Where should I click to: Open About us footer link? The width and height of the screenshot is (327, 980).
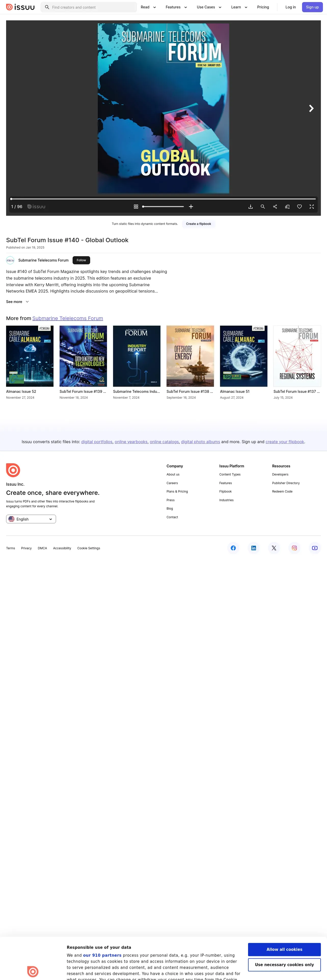click(x=173, y=474)
